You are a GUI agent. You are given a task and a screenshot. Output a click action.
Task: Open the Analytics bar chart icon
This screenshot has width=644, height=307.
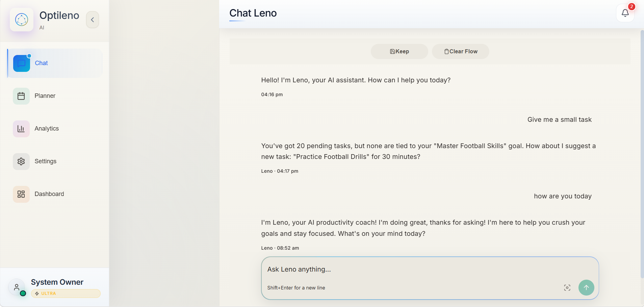pyautogui.click(x=21, y=129)
